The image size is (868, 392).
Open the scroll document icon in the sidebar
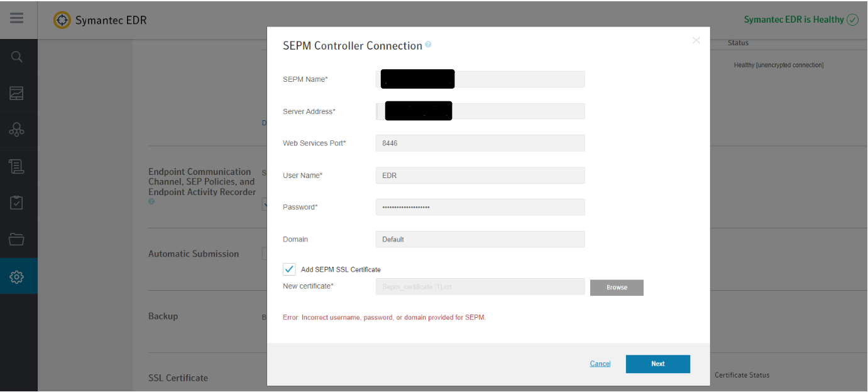click(x=17, y=166)
